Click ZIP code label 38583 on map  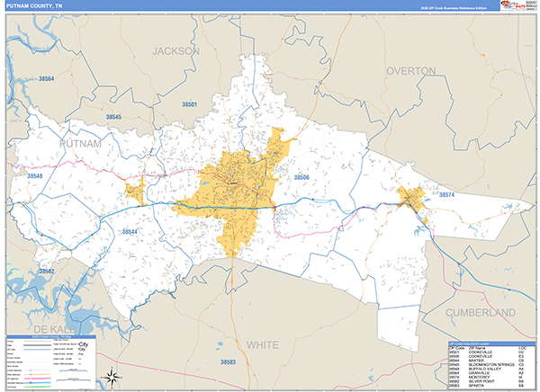[x=228, y=362]
